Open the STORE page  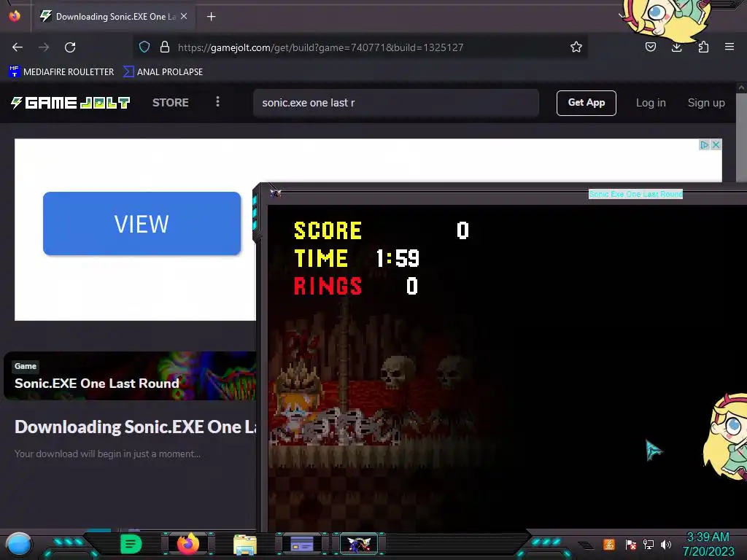click(171, 103)
